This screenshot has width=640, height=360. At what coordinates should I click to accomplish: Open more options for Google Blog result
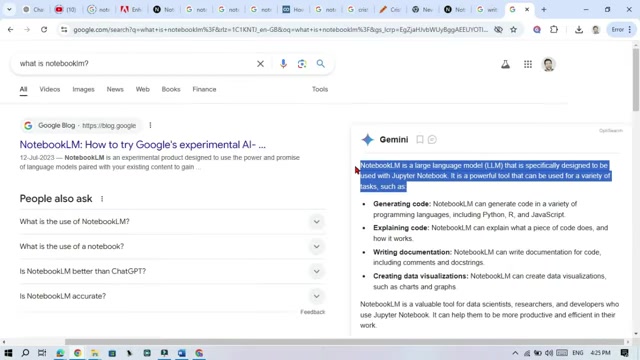pyautogui.click(x=150, y=125)
